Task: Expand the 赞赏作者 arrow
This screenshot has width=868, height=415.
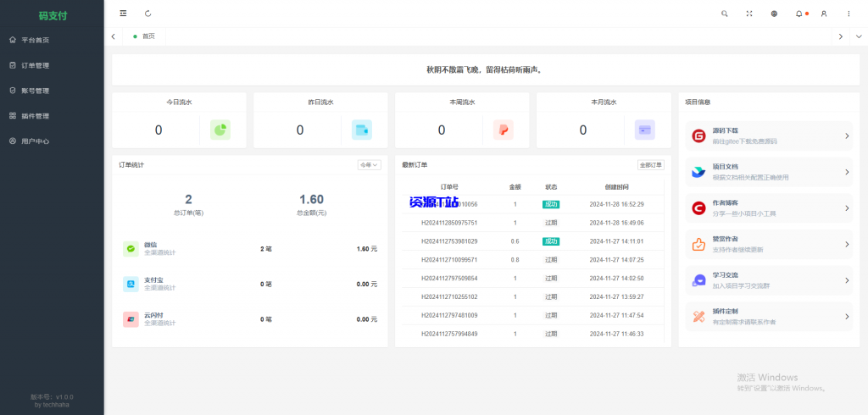Action: [x=847, y=244]
